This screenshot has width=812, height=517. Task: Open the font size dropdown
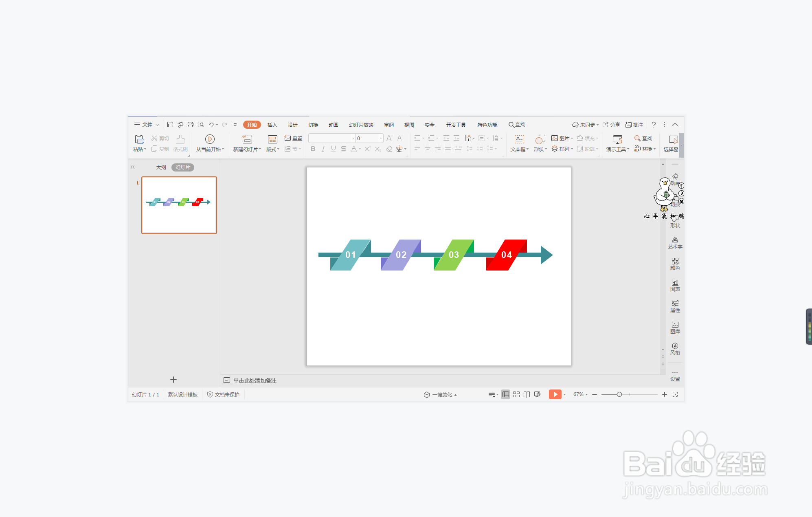(x=381, y=138)
